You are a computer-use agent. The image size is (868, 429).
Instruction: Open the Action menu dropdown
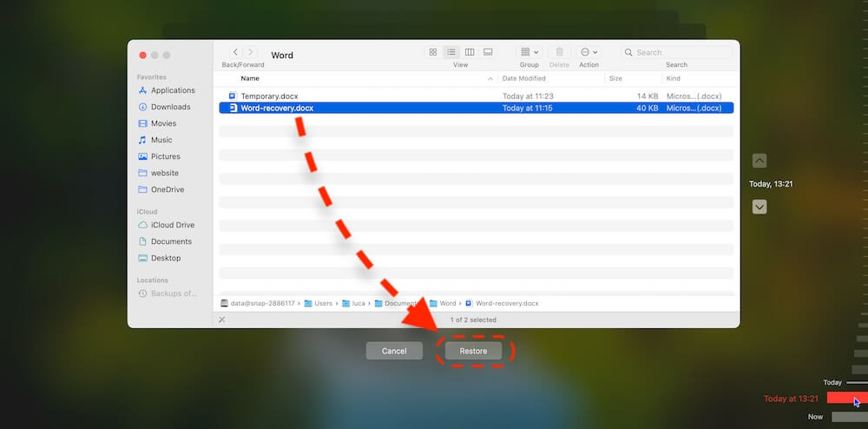coord(589,52)
